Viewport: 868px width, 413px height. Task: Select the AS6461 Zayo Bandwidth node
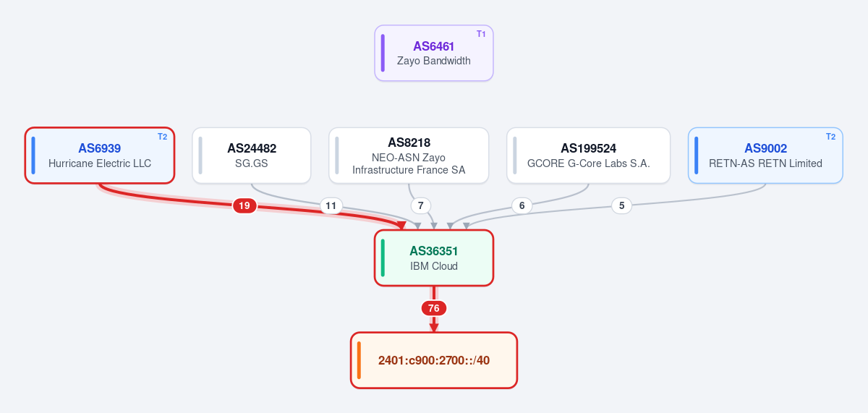click(x=434, y=53)
